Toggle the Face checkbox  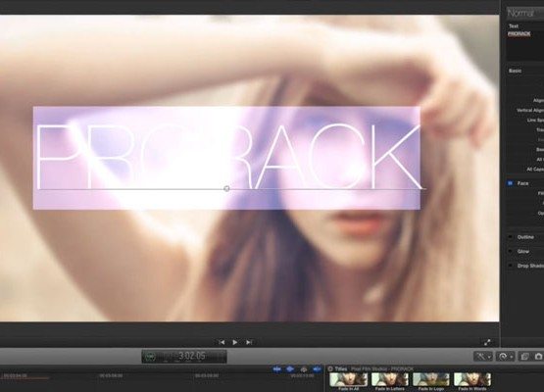510,183
